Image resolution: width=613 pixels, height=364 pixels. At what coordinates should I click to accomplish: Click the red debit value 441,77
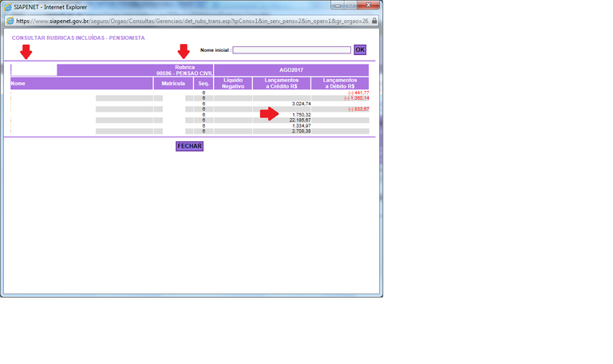click(x=358, y=93)
